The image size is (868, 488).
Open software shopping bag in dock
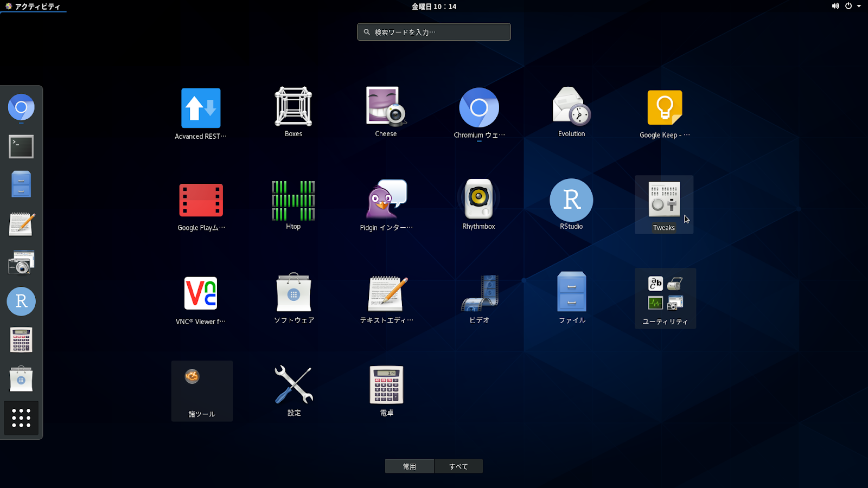pos(21,378)
